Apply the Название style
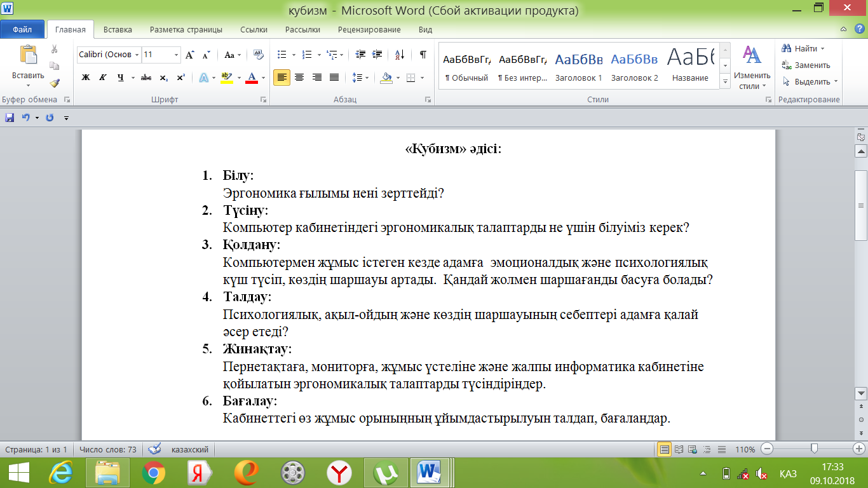The width and height of the screenshot is (868, 488). 690,65
